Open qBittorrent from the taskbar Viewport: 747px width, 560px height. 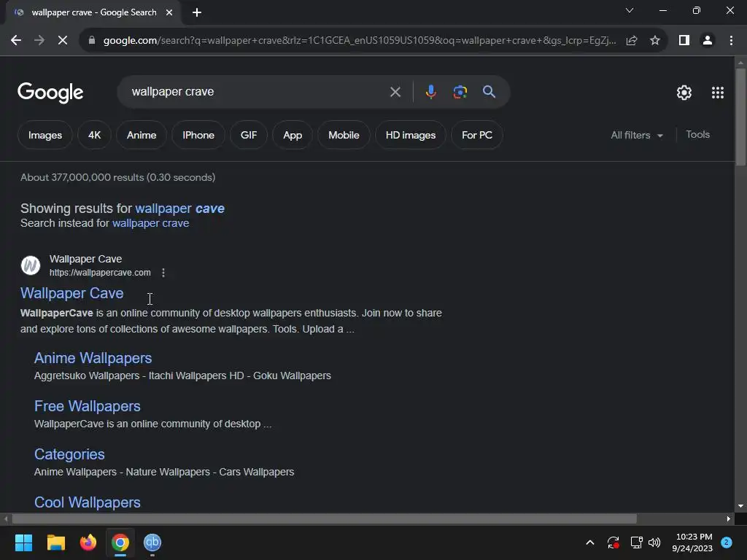152,542
